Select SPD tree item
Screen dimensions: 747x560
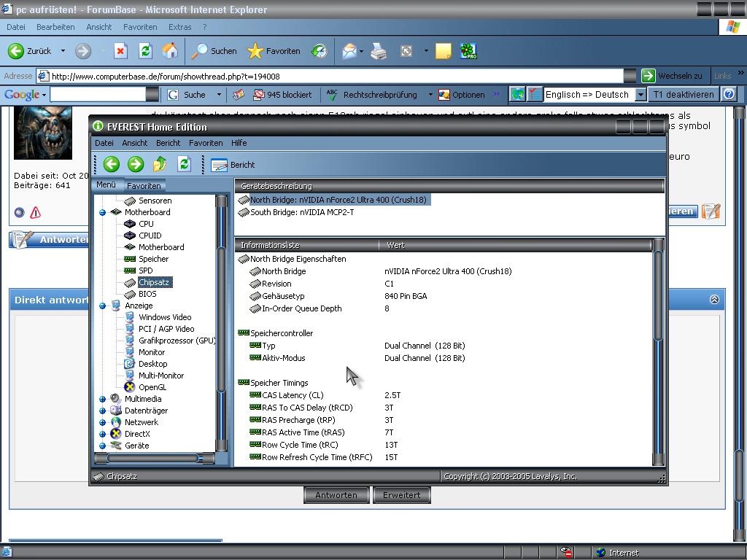tap(145, 271)
